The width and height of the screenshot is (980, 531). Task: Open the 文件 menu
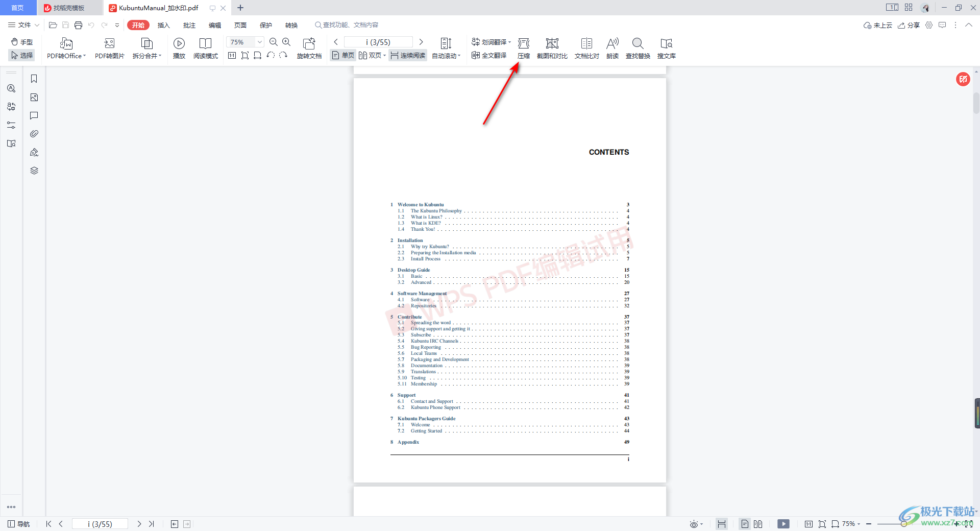tap(23, 25)
